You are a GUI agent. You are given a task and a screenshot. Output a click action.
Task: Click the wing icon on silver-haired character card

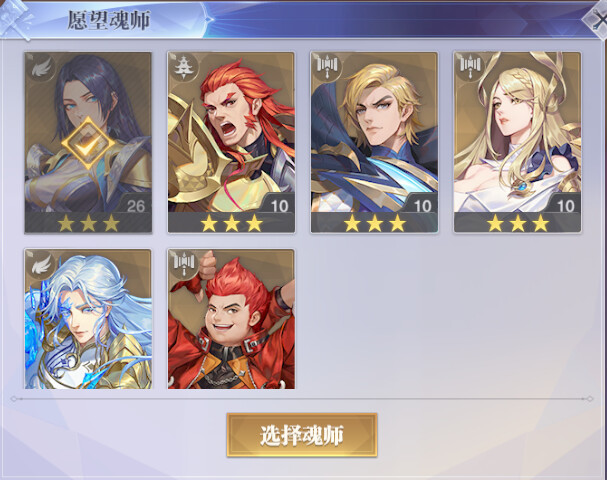click(42, 264)
